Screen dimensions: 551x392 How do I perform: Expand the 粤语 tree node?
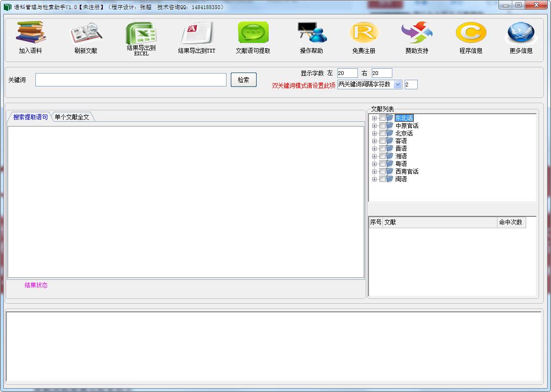point(374,164)
